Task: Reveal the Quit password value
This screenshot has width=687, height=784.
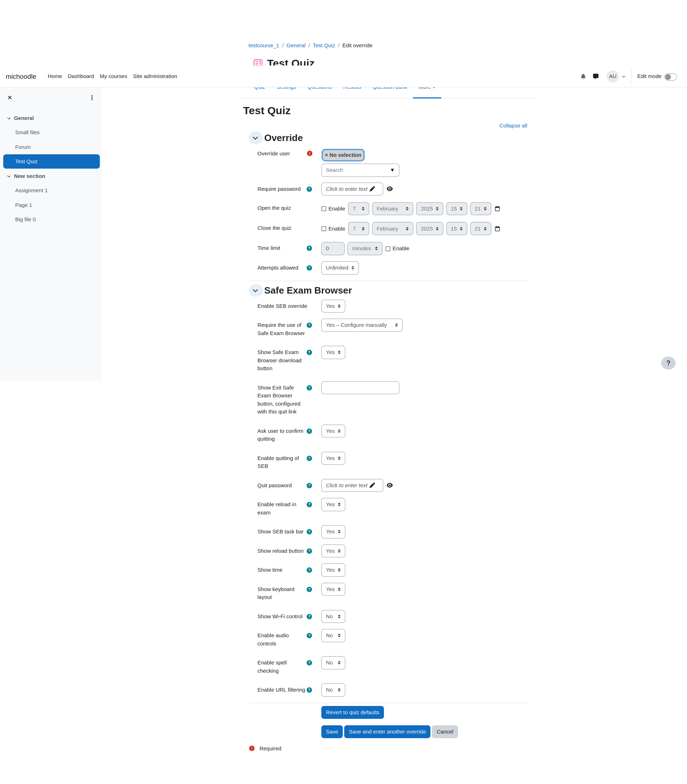Action: click(x=390, y=485)
